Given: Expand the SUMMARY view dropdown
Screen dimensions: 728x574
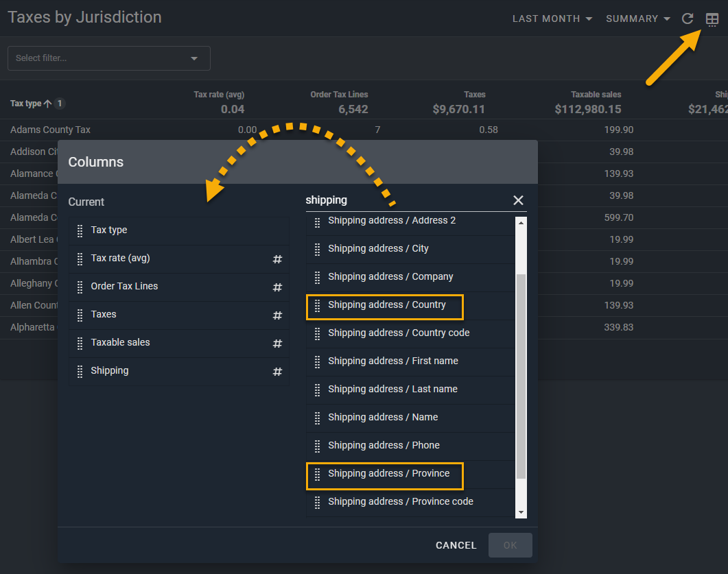Looking at the screenshot, I should point(637,19).
